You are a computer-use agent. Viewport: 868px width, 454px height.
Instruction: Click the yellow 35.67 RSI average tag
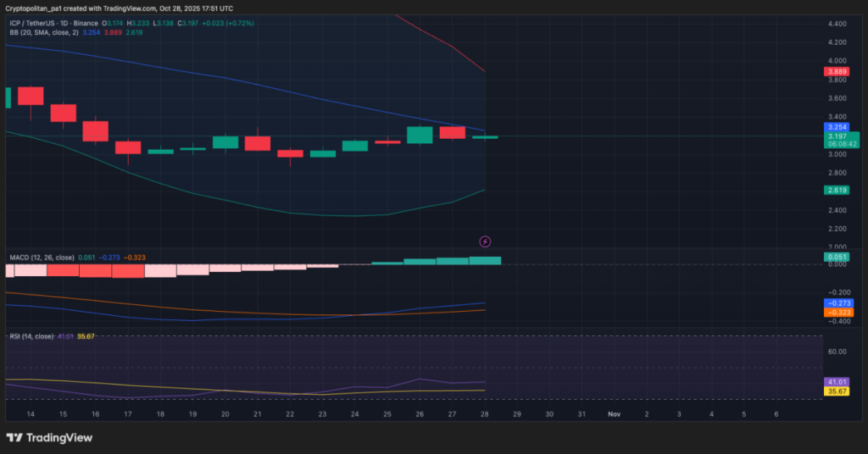(x=837, y=391)
